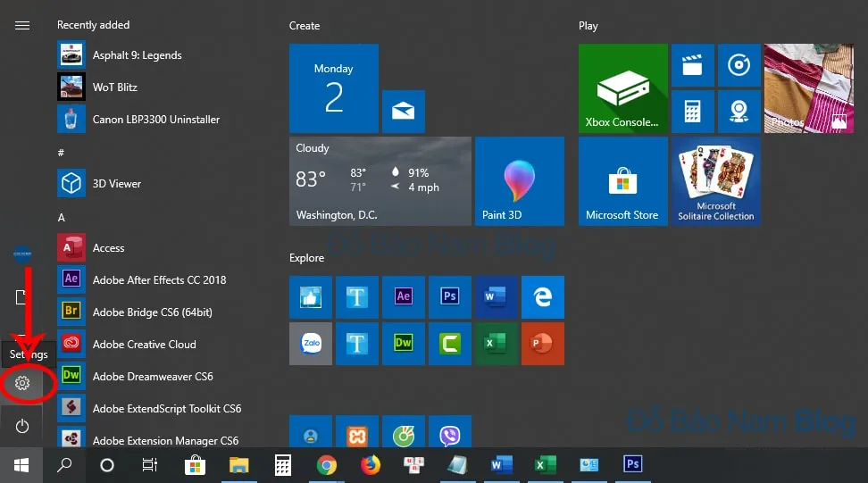Open Microsoft Solitaire Collection tile
The height and width of the screenshot is (483, 868).
pyautogui.click(x=716, y=181)
